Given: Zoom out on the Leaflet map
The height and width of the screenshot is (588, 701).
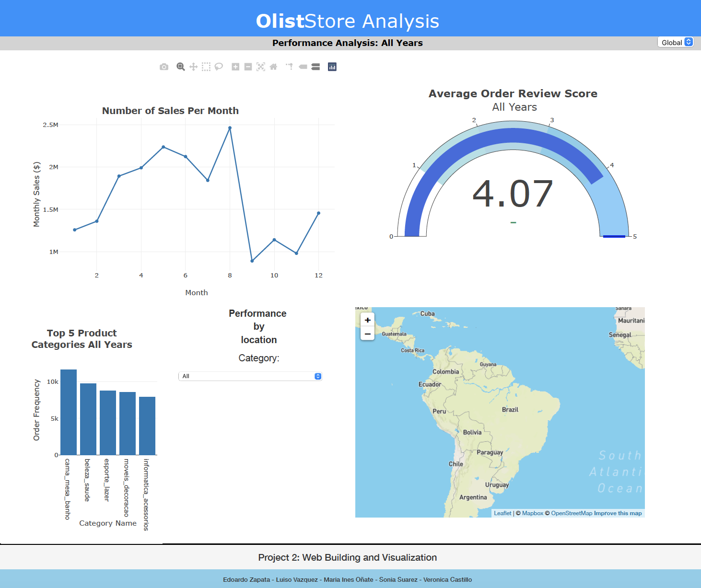Looking at the screenshot, I should (367, 334).
